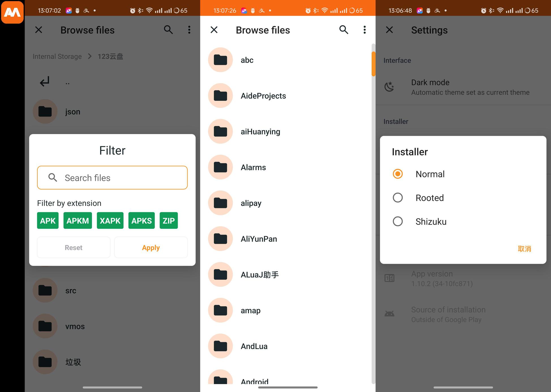This screenshot has width=551, height=392.
Task: Open the three-dot menu in middle panel
Action: tap(365, 30)
